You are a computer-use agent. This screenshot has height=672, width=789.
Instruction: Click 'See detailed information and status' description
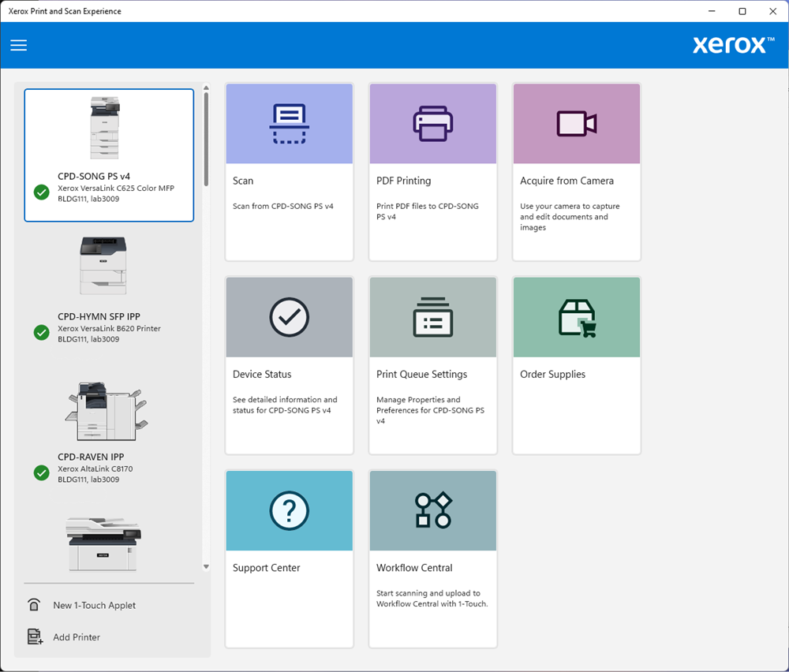[285, 405]
